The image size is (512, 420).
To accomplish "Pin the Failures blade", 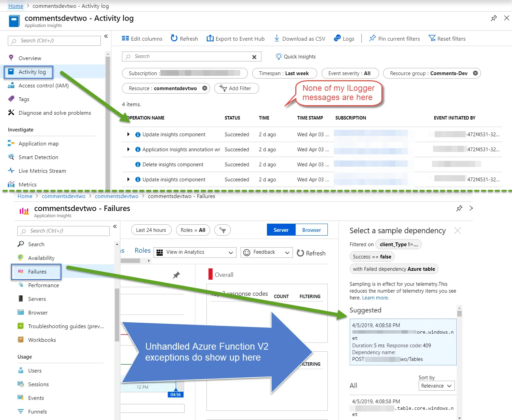I will [x=459, y=208].
